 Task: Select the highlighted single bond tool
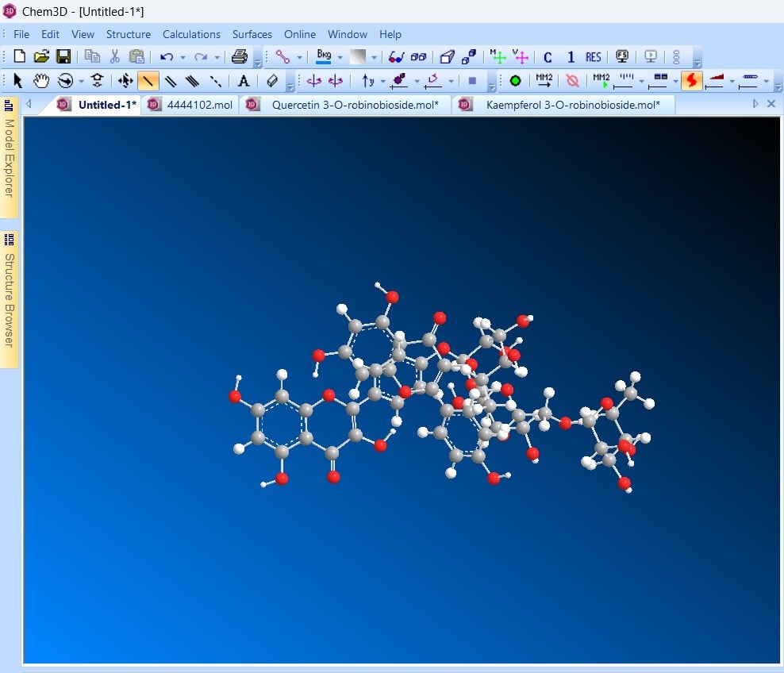pos(147,80)
